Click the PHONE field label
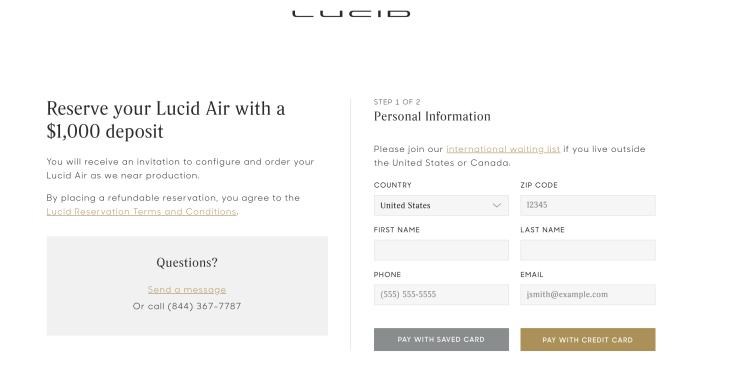This screenshot has height=387, width=744. (387, 275)
